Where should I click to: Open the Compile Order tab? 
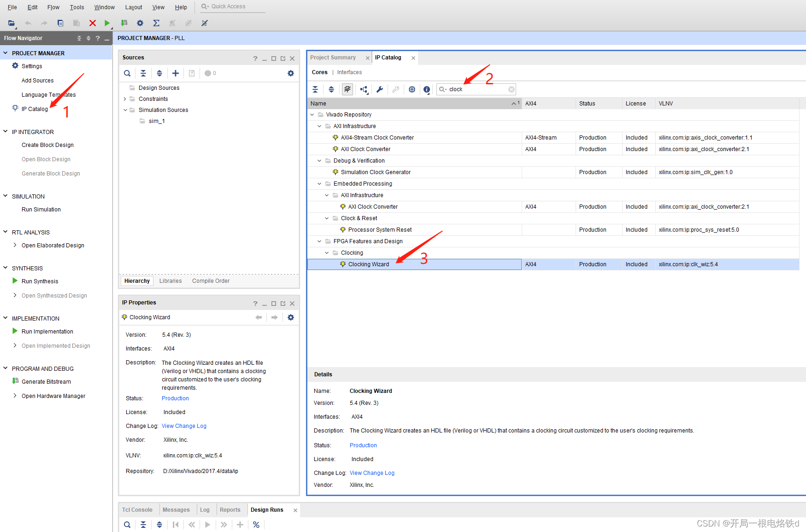[211, 281]
